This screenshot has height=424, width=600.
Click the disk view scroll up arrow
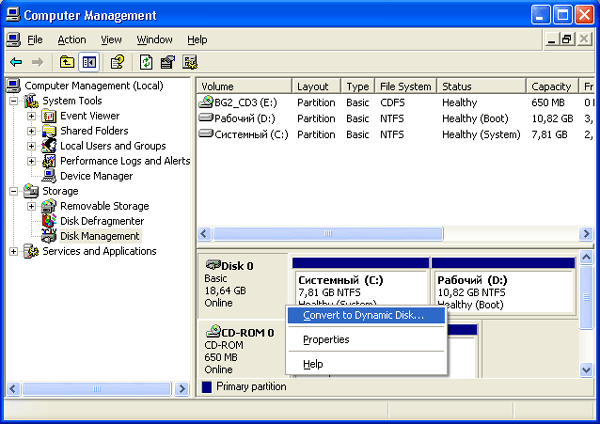[586, 257]
